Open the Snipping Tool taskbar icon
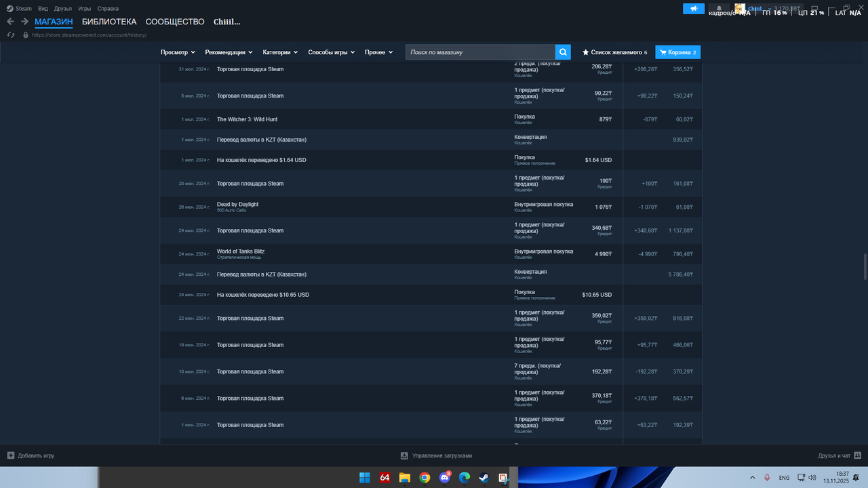Screen dimensions: 868x488 coord(504,477)
